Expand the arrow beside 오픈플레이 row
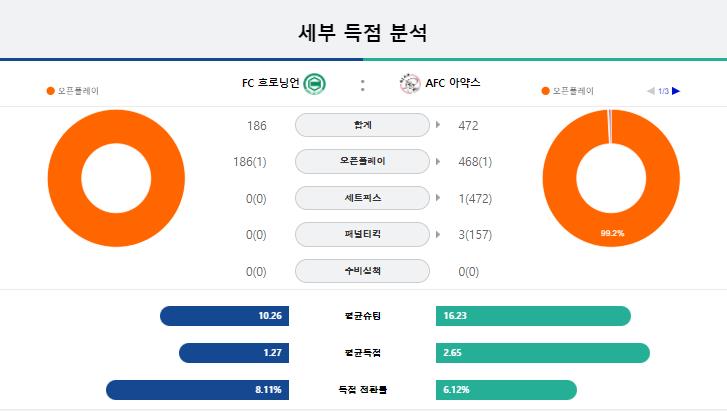727x411 pixels. point(438,161)
